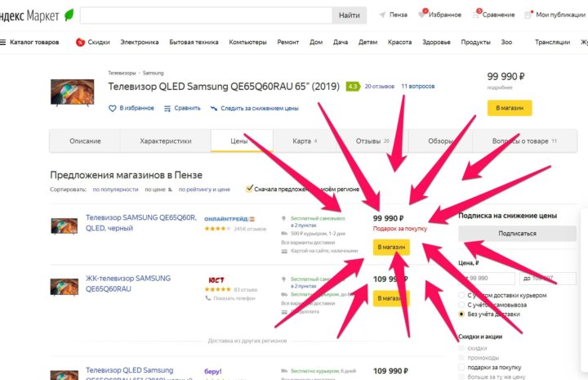Expand Все варианты доставки for first offer
The height and width of the screenshot is (380, 588).
click(x=308, y=243)
